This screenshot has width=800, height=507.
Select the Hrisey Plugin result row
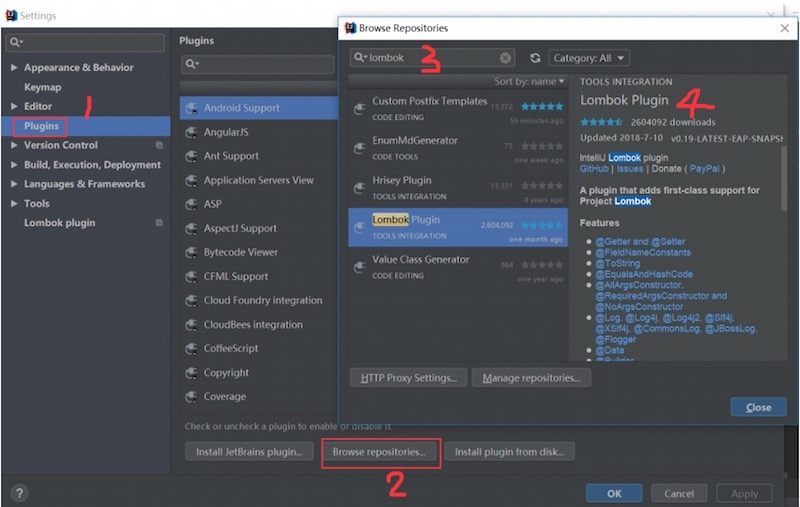(458, 188)
